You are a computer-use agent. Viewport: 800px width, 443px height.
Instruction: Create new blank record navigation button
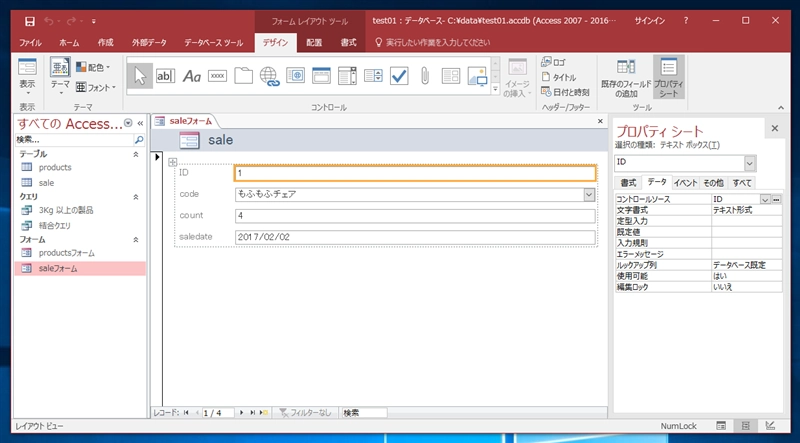click(x=264, y=412)
